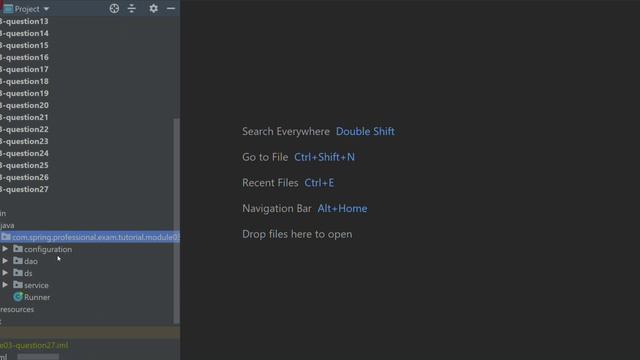Select the question16 module
This screenshot has height=360, width=640.
(24, 57)
